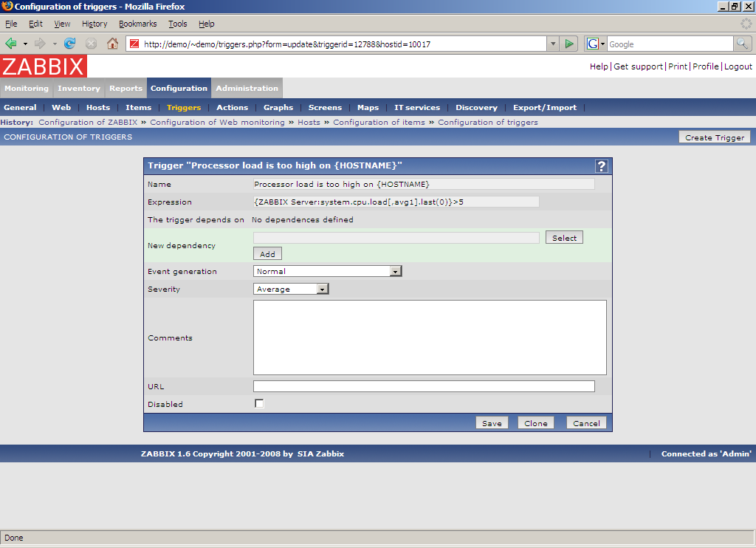Click the Google search engine icon

pos(593,44)
